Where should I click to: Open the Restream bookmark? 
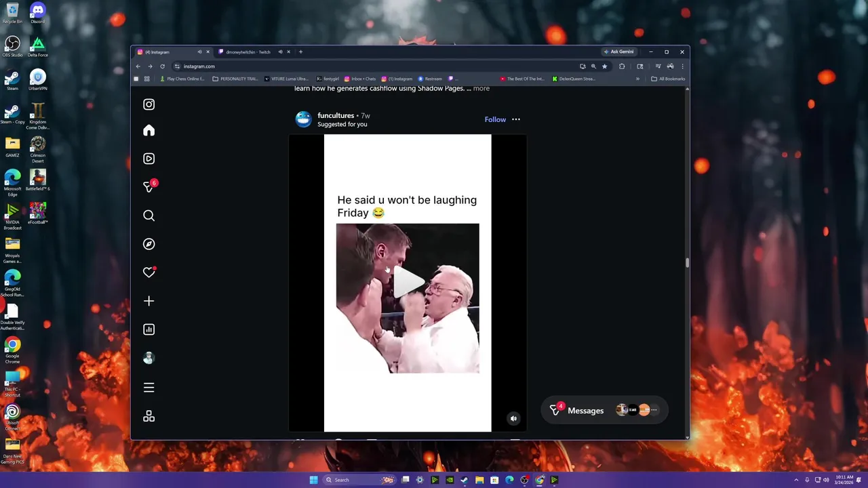coord(430,79)
